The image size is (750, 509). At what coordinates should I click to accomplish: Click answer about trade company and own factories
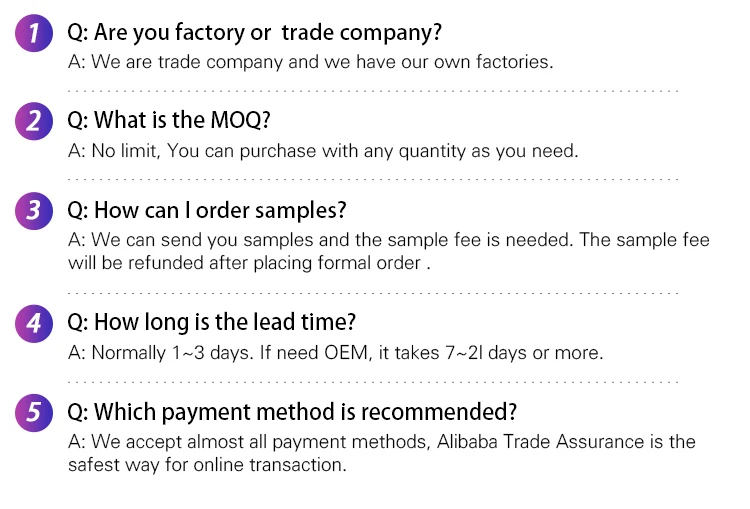point(310,62)
